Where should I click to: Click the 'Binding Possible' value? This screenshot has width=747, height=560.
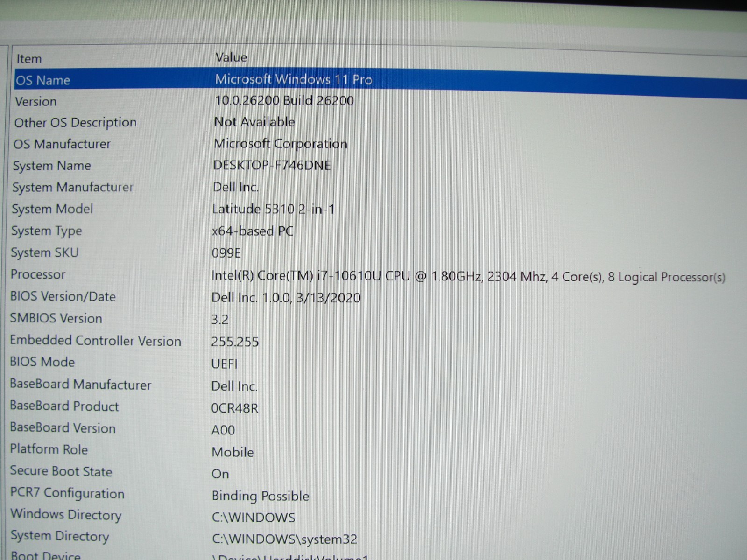(261, 496)
